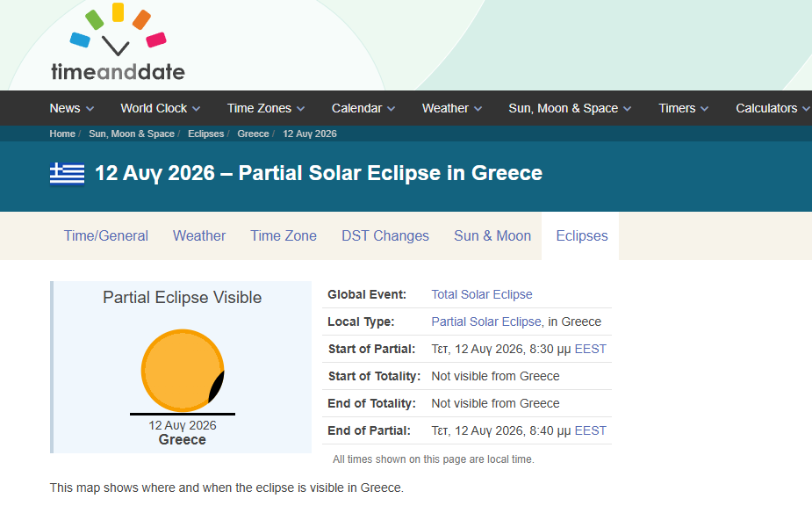The width and height of the screenshot is (812, 513).
Task: Click the Local Type label
Action: (x=361, y=322)
